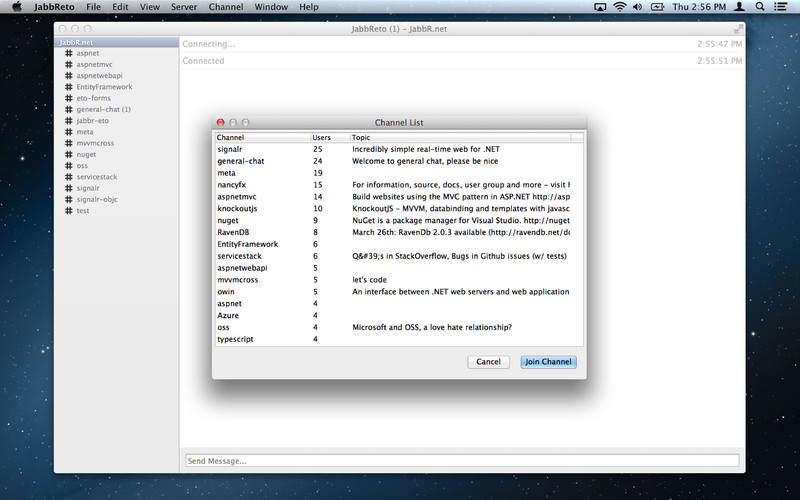Click the hash icon beside servicestack in sidebar
This screenshot has width=800, height=500.
click(68, 177)
